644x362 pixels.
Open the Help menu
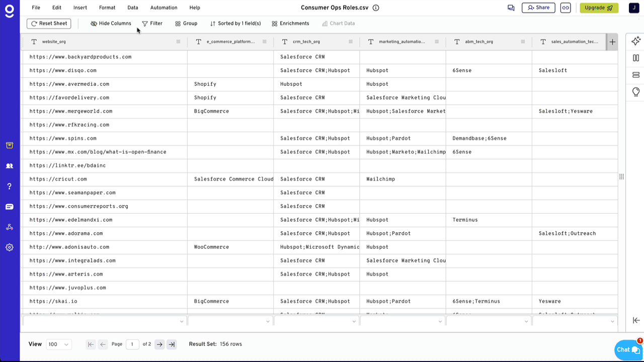[195, 8]
